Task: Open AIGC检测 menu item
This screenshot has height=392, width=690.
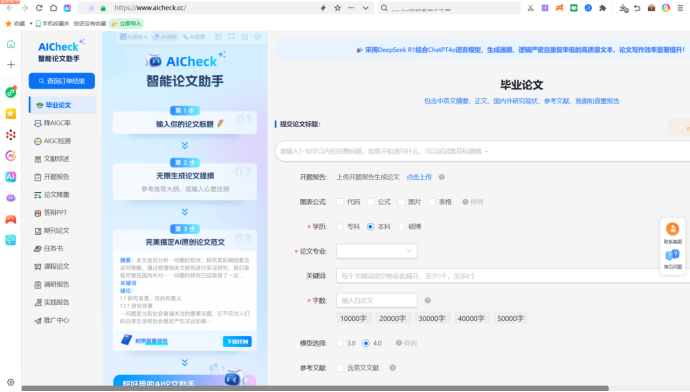Action: click(x=53, y=141)
